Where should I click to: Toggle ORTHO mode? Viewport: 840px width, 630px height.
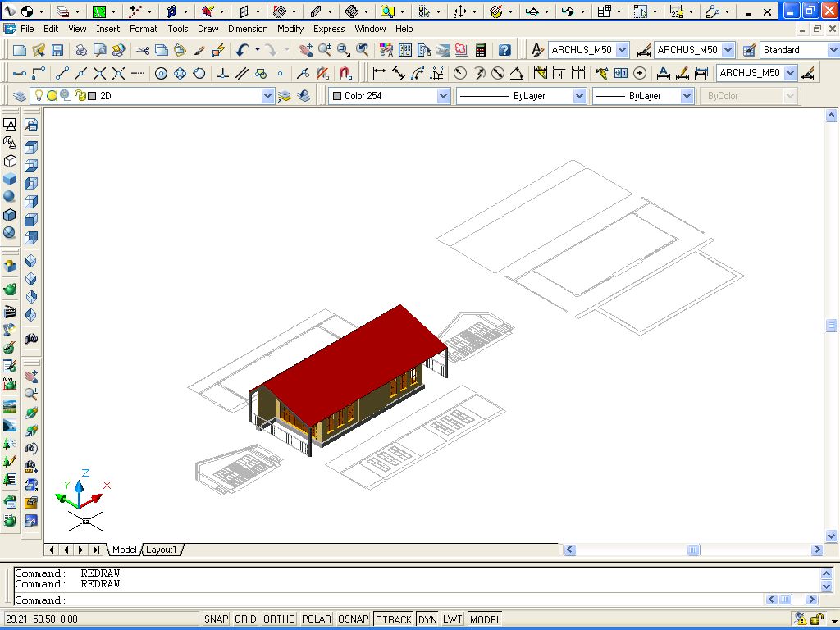point(279,619)
